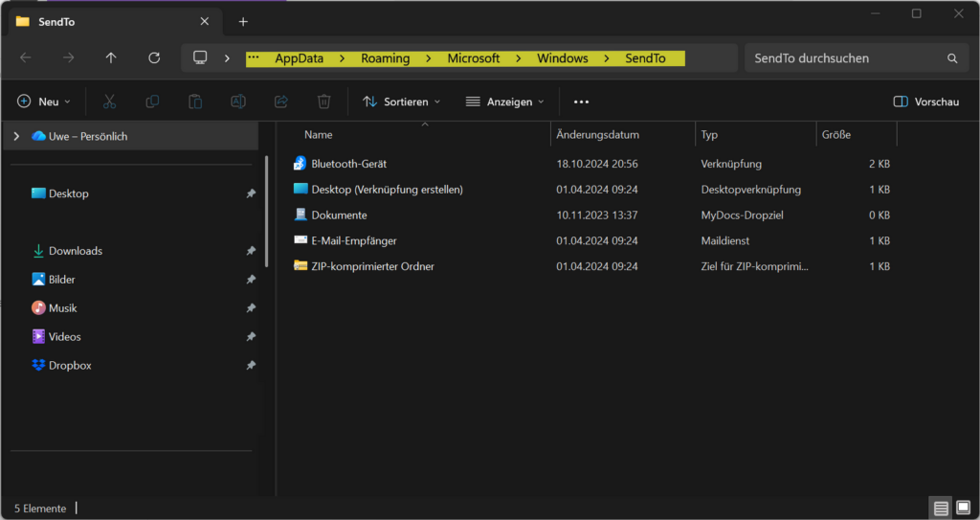
Task: Maximize the Explorer window
Action: pyautogui.click(x=916, y=13)
